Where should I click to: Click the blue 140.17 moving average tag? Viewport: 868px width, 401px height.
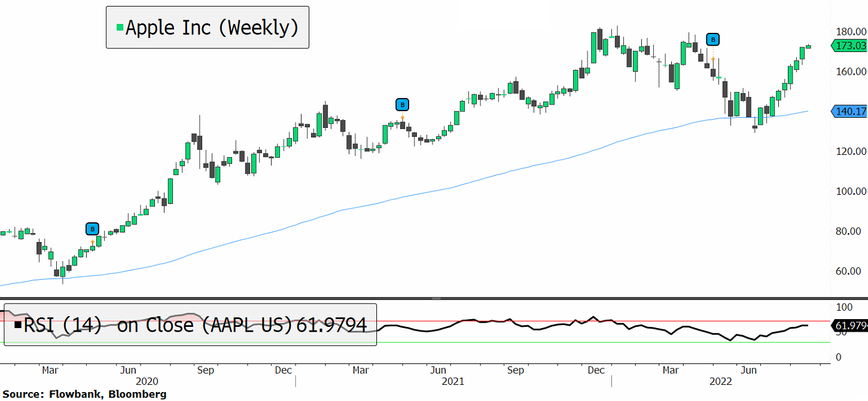(x=850, y=111)
